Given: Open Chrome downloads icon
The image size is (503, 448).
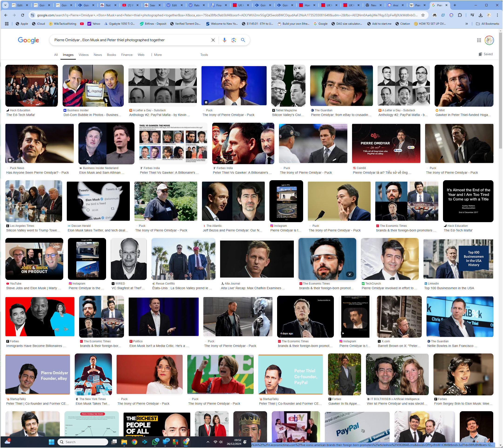Looking at the screenshot, I should (x=481, y=15).
